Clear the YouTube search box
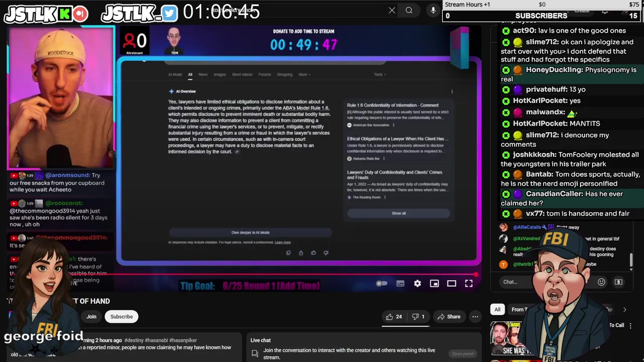Screen dimensions: 644x362 pos(392,10)
